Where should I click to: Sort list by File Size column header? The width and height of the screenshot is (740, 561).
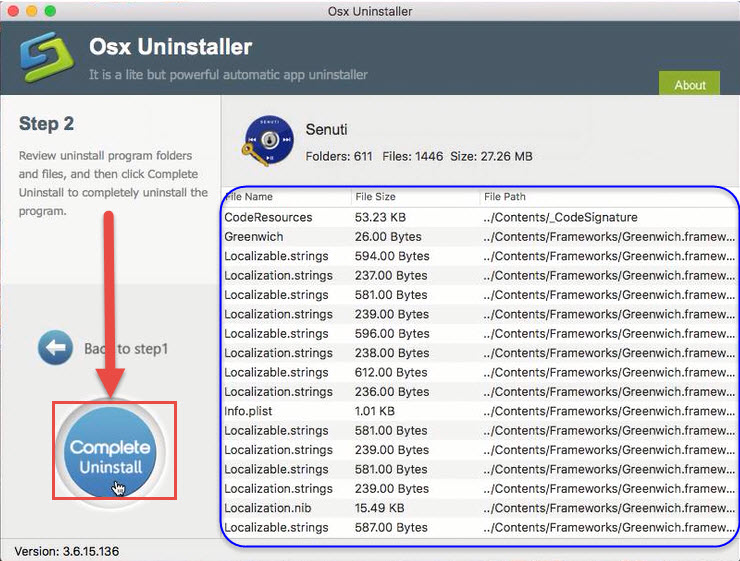(377, 197)
